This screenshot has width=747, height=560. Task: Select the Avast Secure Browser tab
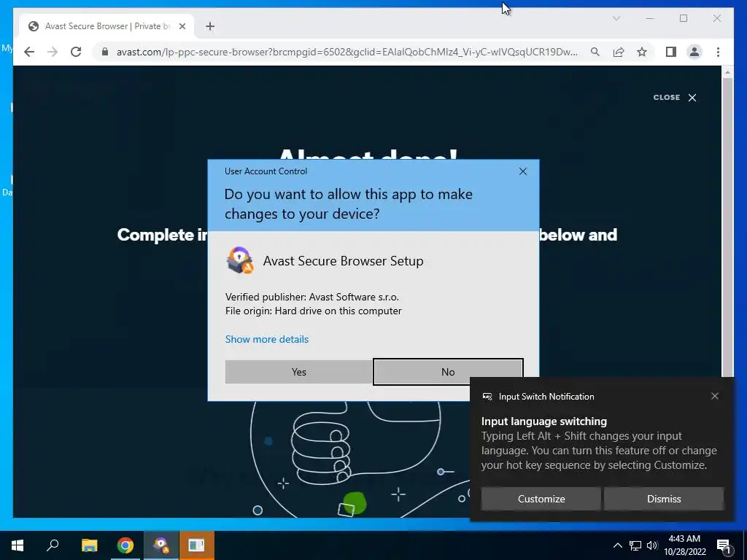pos(107,26)
